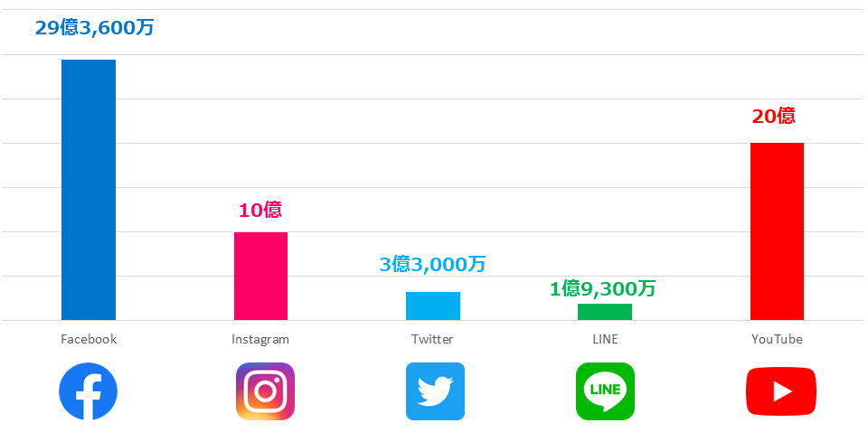The height and width of the screenshot is (442, 868).
Task: Click the Twitter axis label
Action: [x=432, y=340]
